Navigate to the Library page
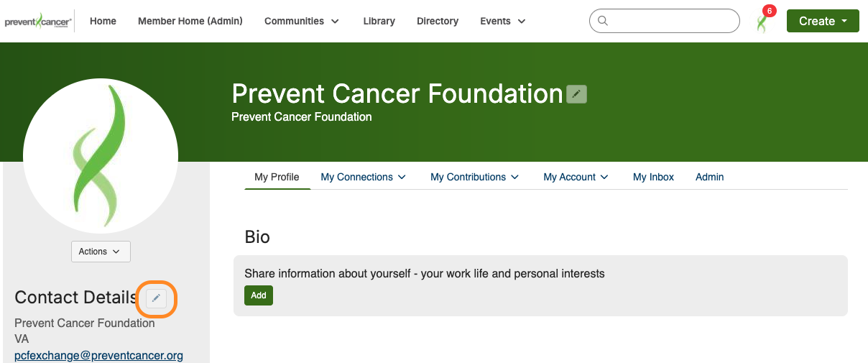 point(379,22)
